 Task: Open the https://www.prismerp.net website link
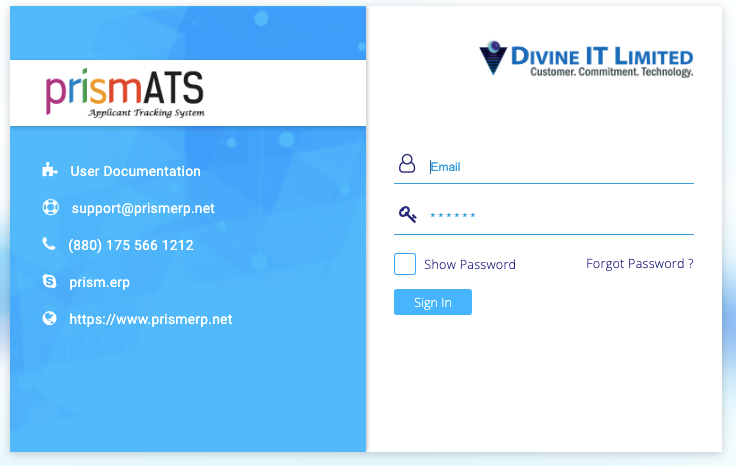coord(151,320)
